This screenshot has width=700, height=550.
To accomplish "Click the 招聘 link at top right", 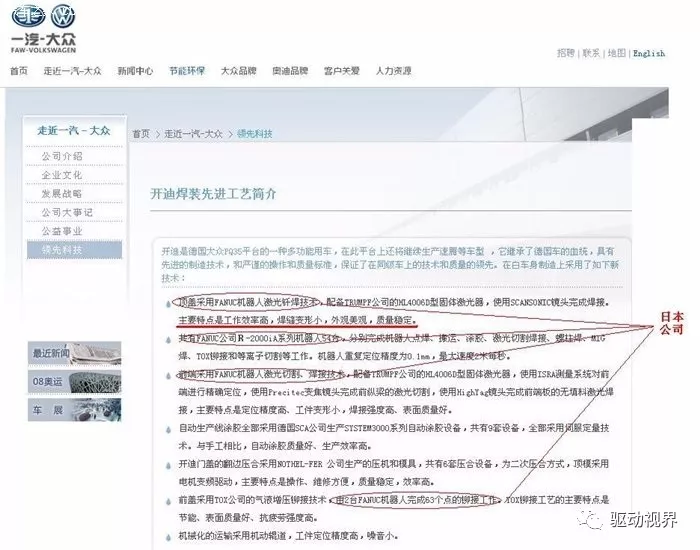I will pos(566,54).
